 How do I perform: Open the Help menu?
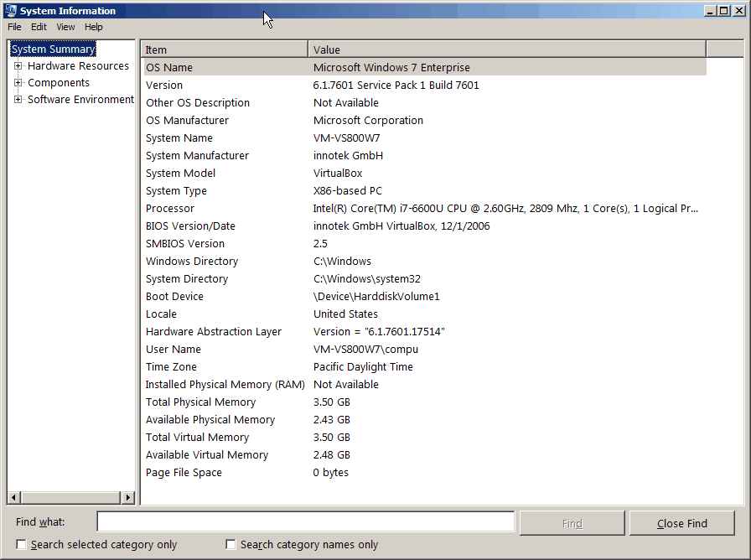pos(93,27)
